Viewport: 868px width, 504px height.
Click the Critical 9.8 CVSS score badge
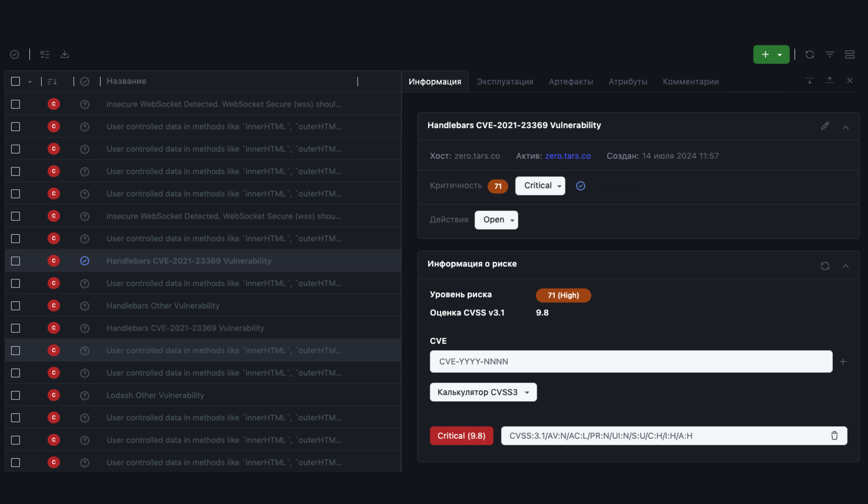(x=461, y=435)
